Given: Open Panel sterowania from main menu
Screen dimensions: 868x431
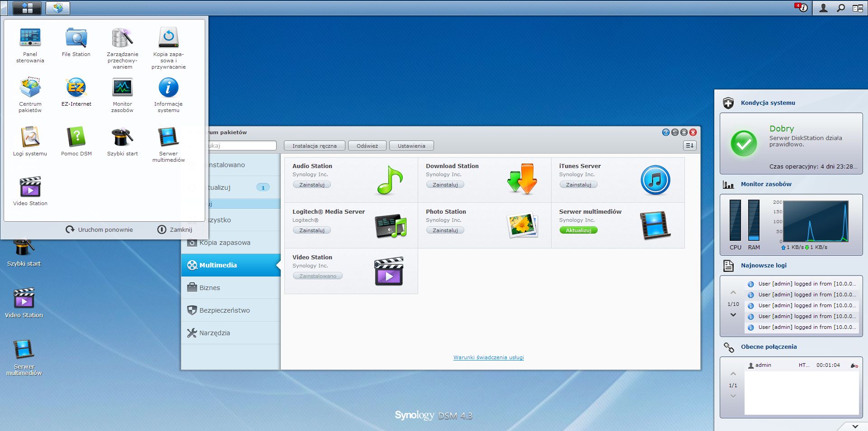Looking at the screenshot, I should 30,45.
